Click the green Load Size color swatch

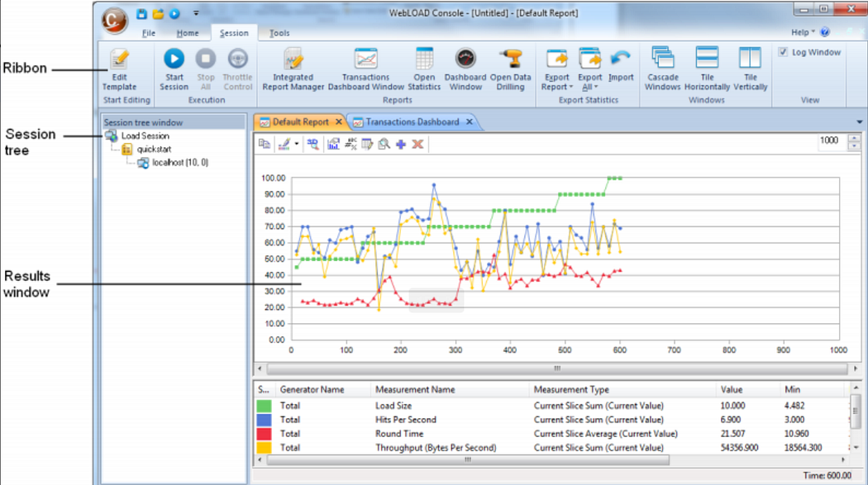point(264,406)
